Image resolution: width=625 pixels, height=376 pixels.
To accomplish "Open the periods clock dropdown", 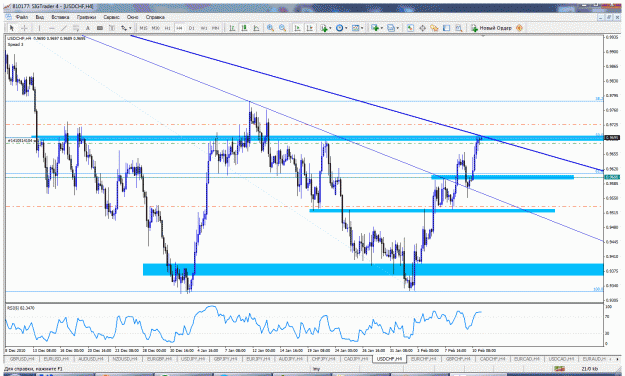I will 341,28.
